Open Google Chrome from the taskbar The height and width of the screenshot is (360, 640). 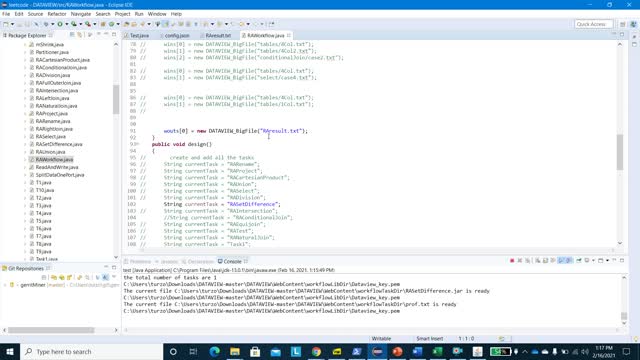316,351
